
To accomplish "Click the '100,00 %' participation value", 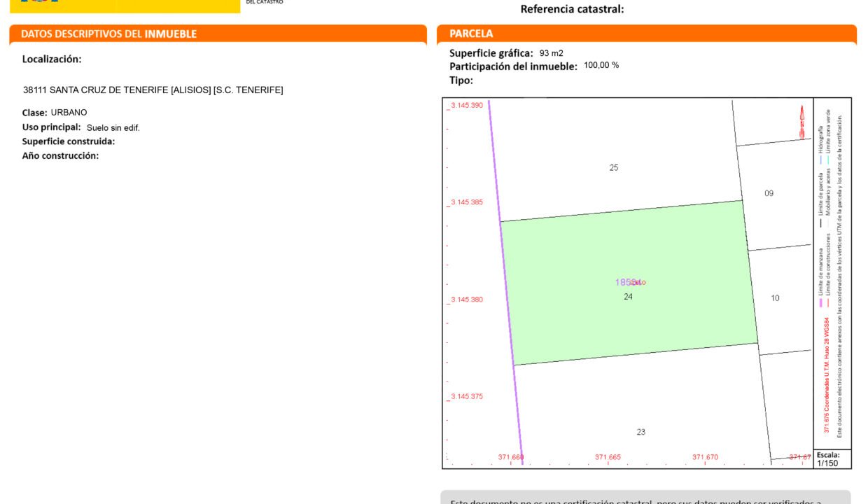I will click(601, 65).
